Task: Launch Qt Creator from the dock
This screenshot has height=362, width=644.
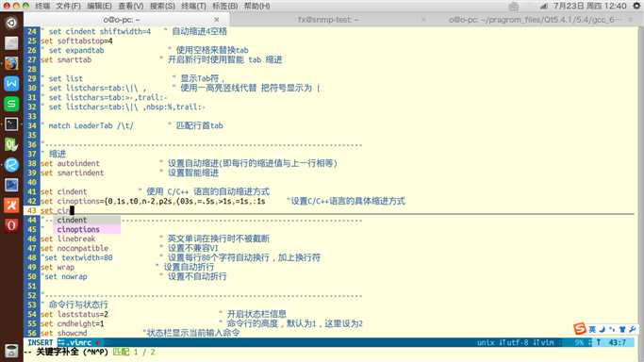Action: (11, 144)
